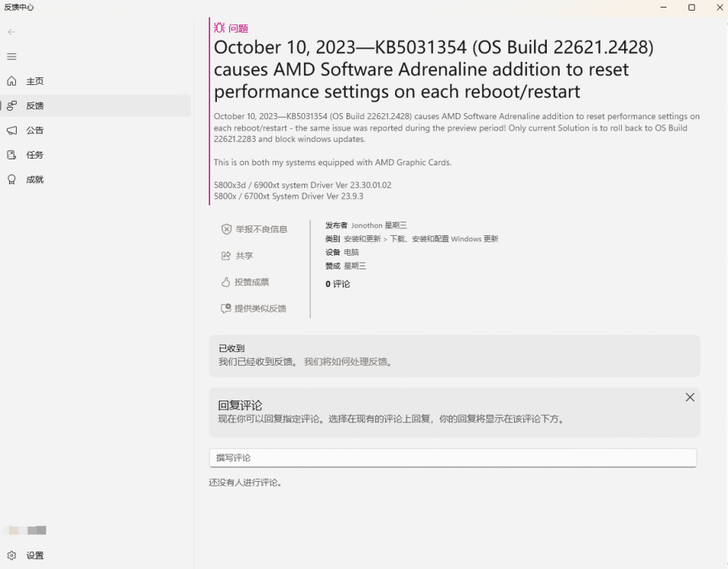Click inside the 撰写评论 comment box
Image resolution: width=728 pixels, height=569 pixels.
coord(453,458)
